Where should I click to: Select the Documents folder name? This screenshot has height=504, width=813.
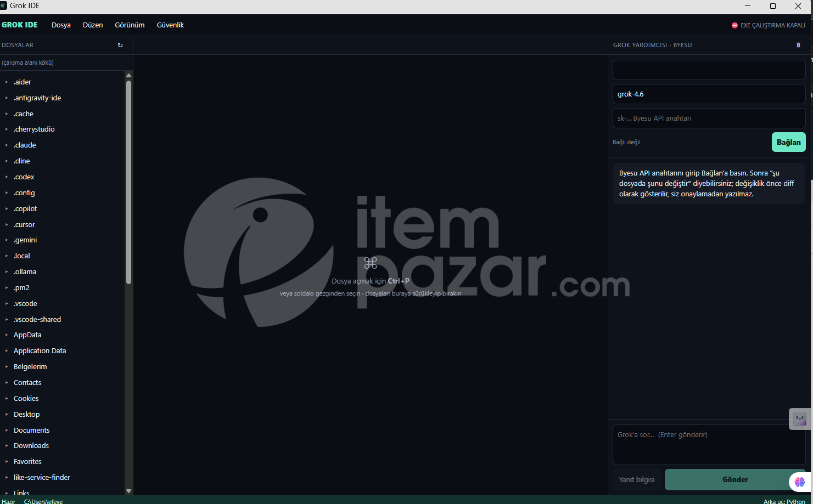click(x=32, y=431)
